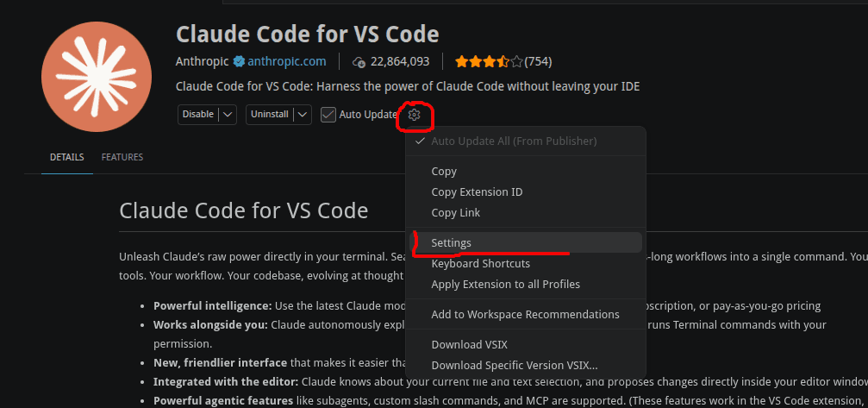Select Copy Extension ID menu entry

click(526, 192)
